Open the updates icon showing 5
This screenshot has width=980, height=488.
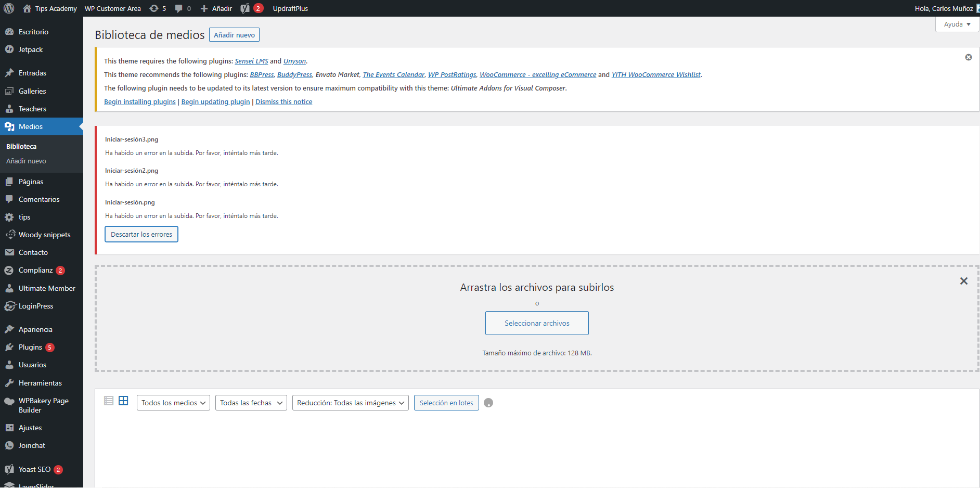[158, 8]
